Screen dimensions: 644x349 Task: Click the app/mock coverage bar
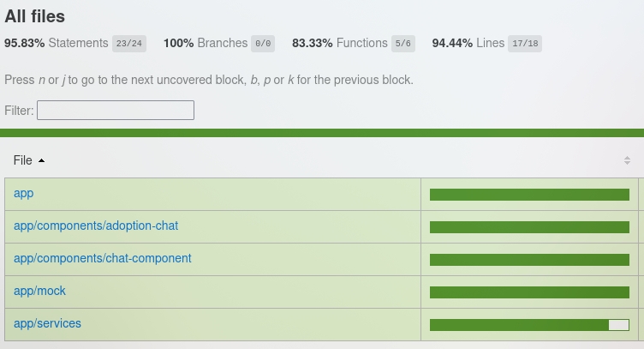coord(529,292)
